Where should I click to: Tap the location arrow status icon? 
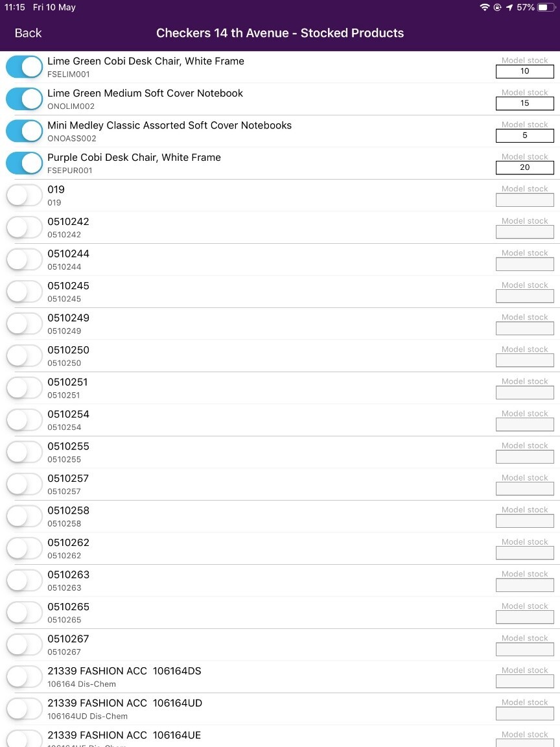click(x=509, y=8)
